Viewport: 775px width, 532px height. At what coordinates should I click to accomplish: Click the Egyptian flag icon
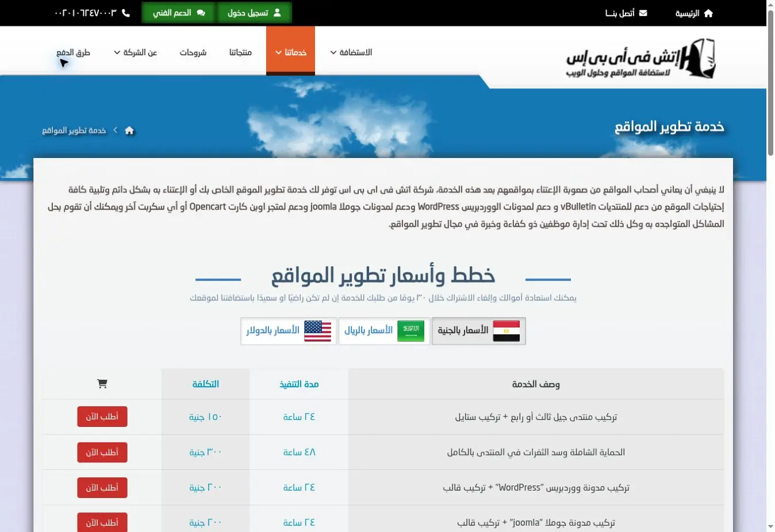[507, 331]
